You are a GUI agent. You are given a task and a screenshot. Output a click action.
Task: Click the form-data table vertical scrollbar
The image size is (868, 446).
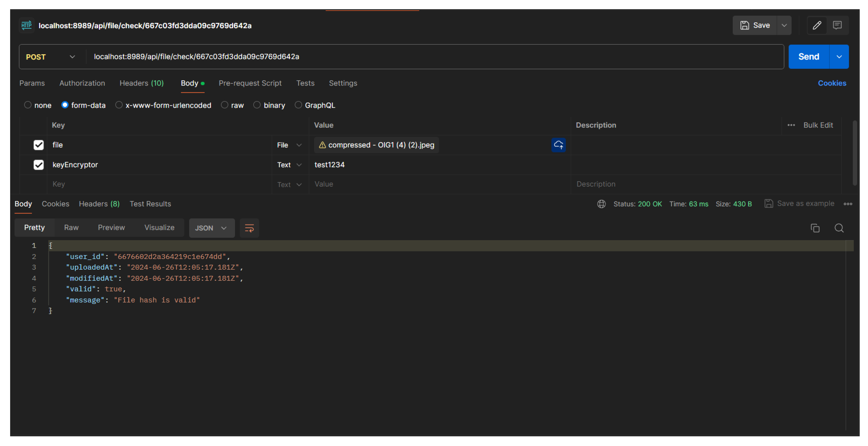(x=855, y=153)
